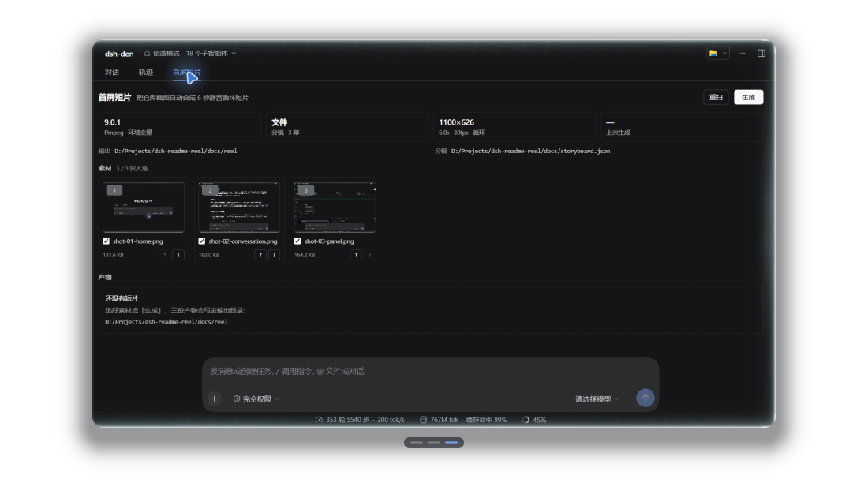Image resolution: width=868 pixels, height=494 pixels.
Task: Open the folder icon button in header
Action: [x=713, y=53]
